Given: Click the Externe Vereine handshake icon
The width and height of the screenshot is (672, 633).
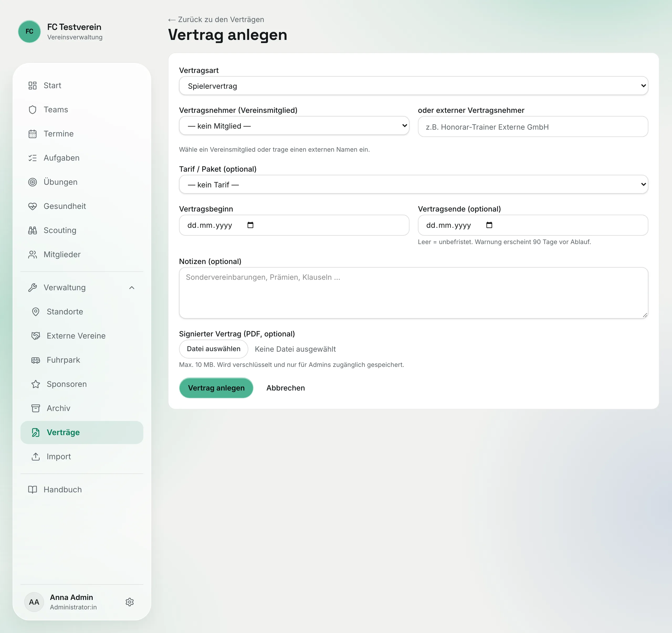Looking at the screenshot, I should [35, 336].
